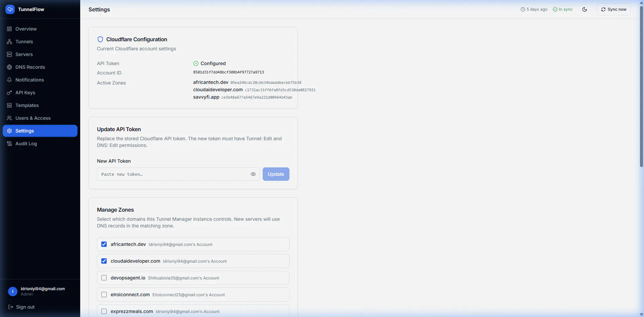Navigate to DNS Records
Image resolution: width=644 pixels, height=317 pixels.
[40, 67]
